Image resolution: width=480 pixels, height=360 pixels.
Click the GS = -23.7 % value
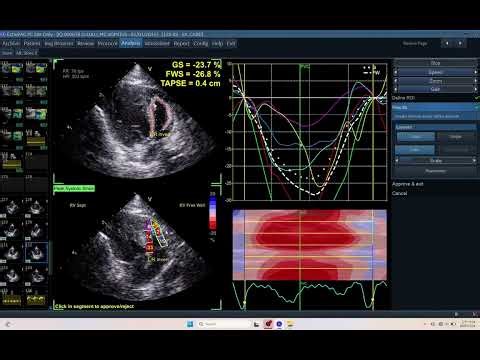(196, 65)
